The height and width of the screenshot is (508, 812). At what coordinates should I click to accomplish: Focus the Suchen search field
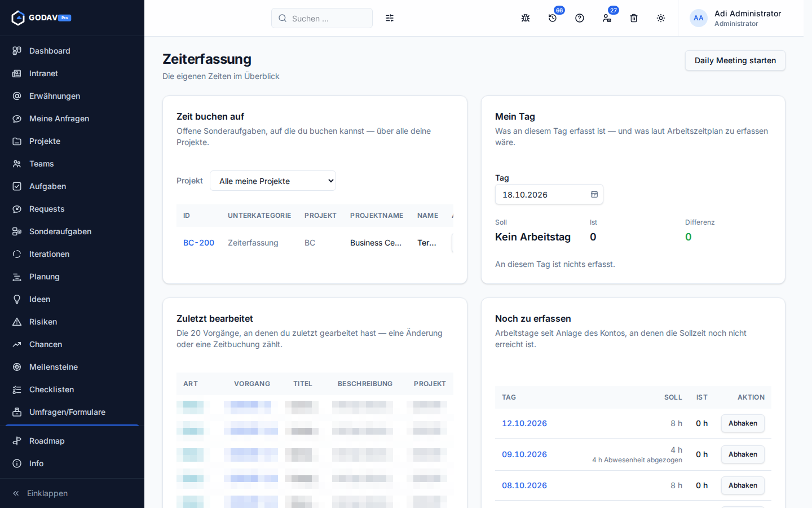tap(322, 18)
